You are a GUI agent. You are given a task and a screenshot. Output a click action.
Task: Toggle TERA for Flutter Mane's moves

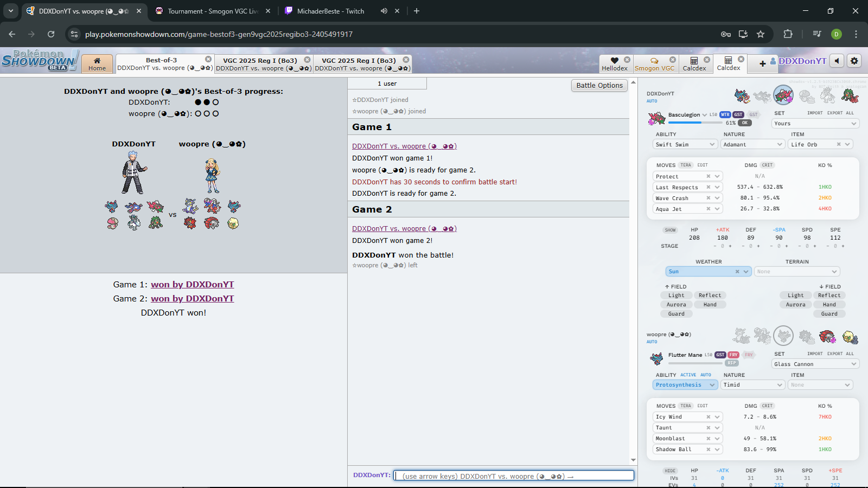[686, 406]
